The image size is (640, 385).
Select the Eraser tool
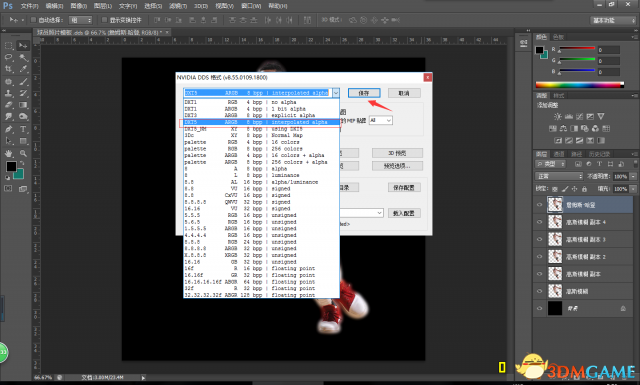(9, 105)
